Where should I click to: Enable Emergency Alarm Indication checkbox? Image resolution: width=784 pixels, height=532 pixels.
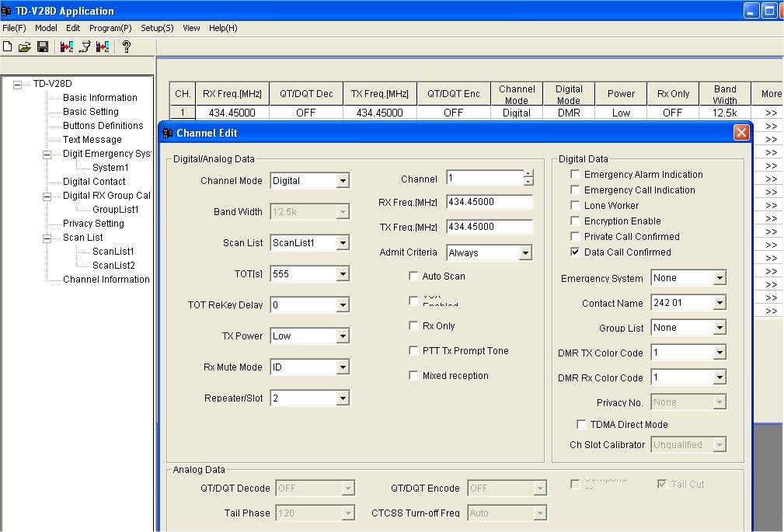coord(575,174)
